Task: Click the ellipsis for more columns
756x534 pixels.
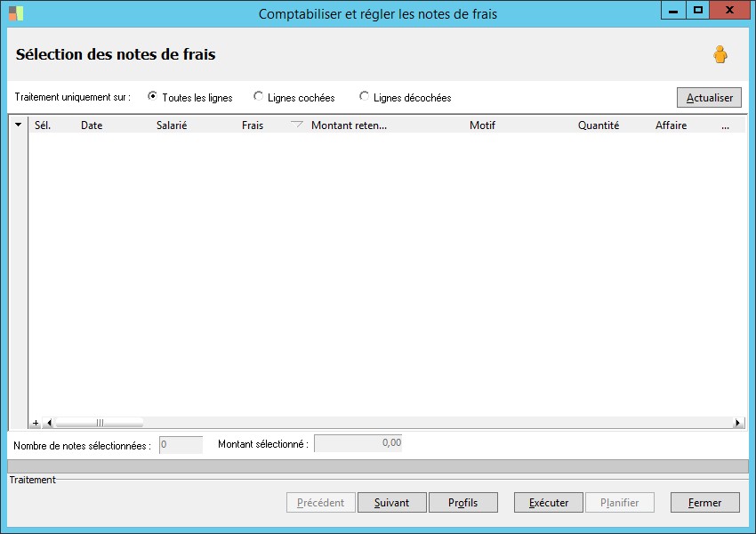Action: [x=725, y=125]
